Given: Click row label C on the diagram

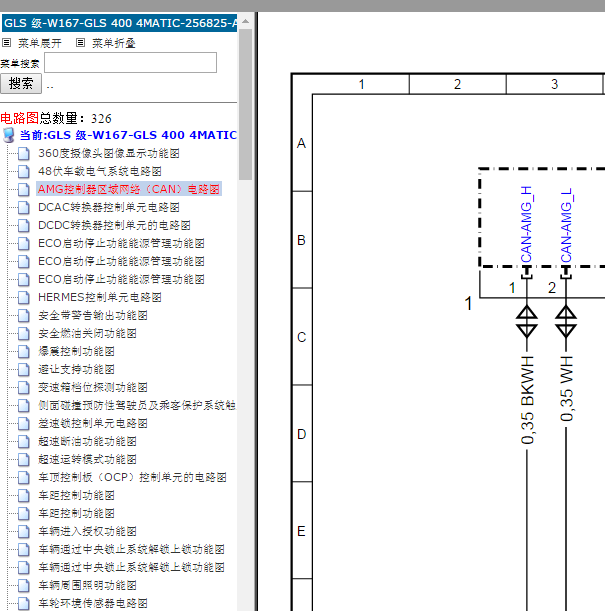Looking at the screenshot, I should tap(302, 337).
